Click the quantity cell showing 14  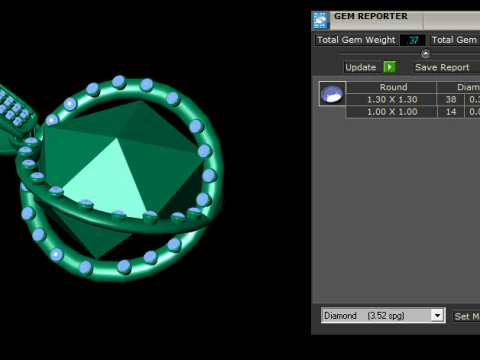click(451, 112)
